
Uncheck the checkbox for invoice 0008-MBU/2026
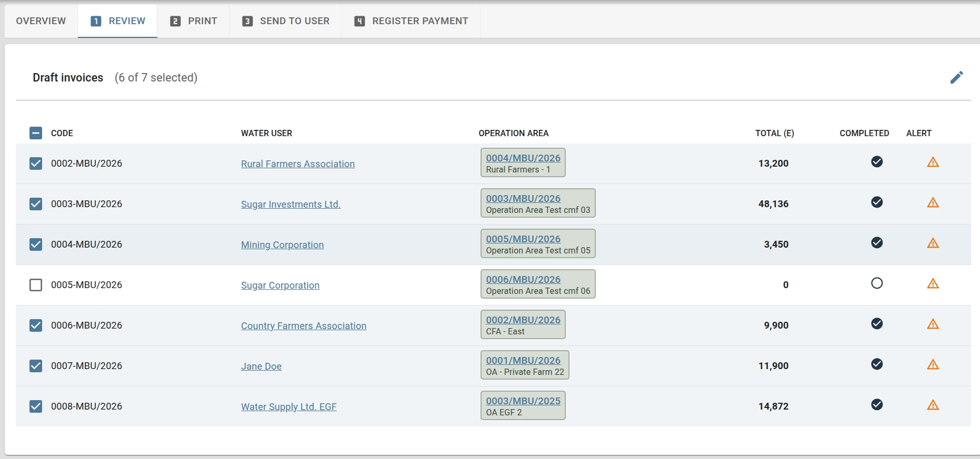click(x=36, y=406)
